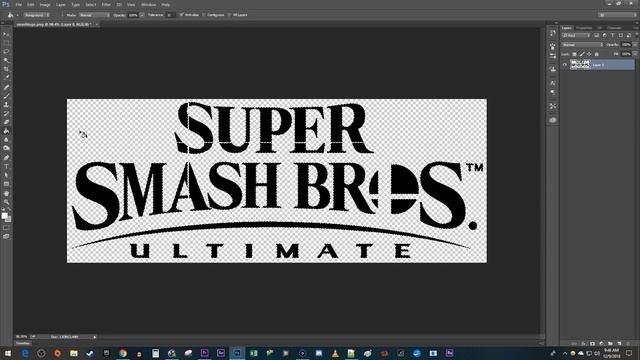Toggle the Contiguous checkbox
The height and width of the screenshot is (360, 640).
click(x=204, y=15)
